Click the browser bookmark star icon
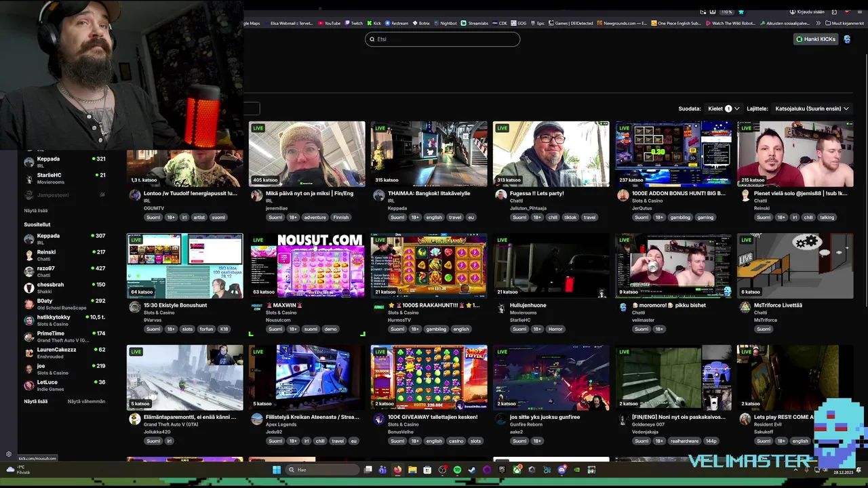The image size is (868, 488). 741,12
